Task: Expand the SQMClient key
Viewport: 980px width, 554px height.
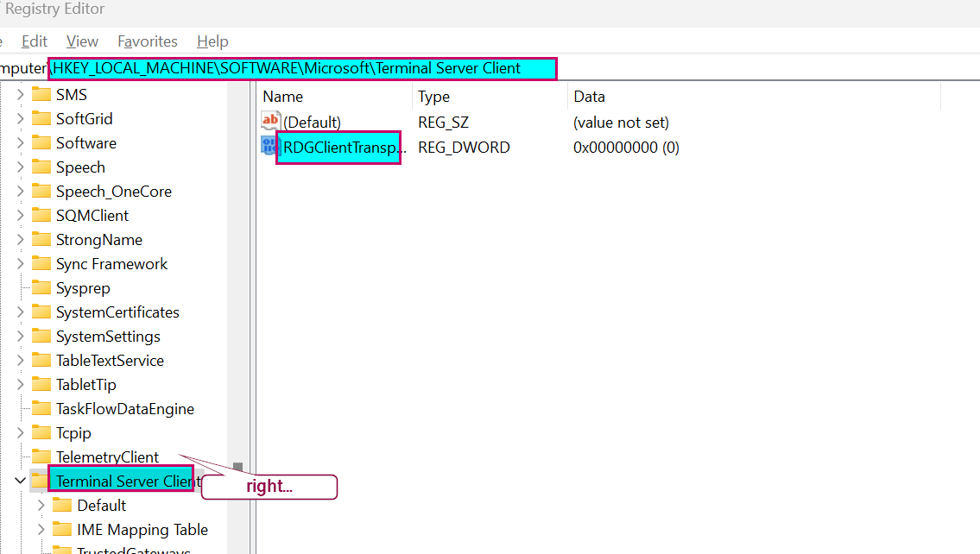Action: click(20, 216)
